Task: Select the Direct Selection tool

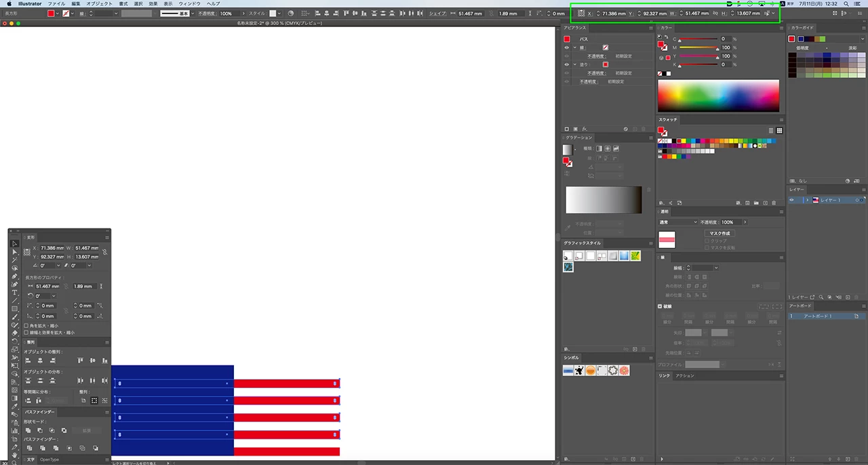Action: pos(14,251)
